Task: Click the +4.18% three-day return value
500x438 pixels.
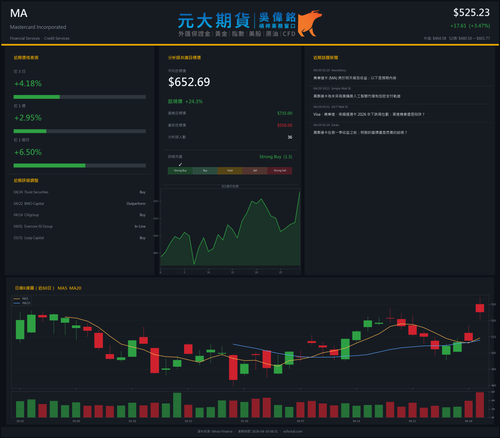Action: (28, 83)
